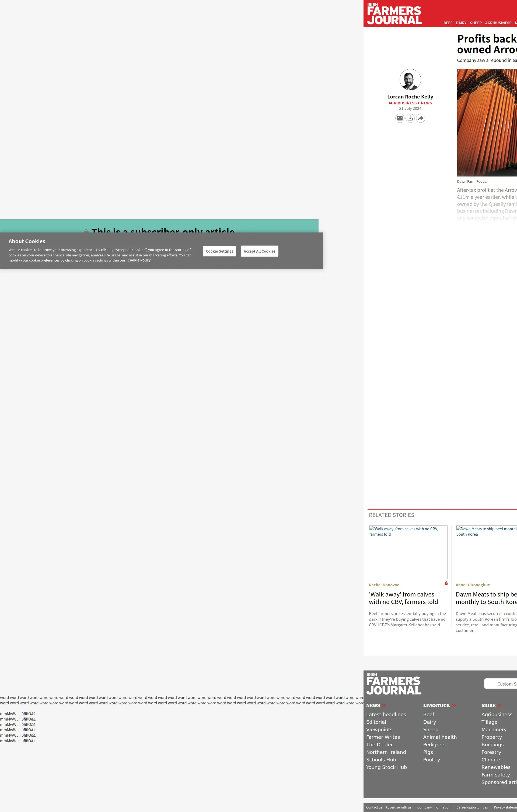Click the email article icon
517x812 pixels.
(400, 118)
